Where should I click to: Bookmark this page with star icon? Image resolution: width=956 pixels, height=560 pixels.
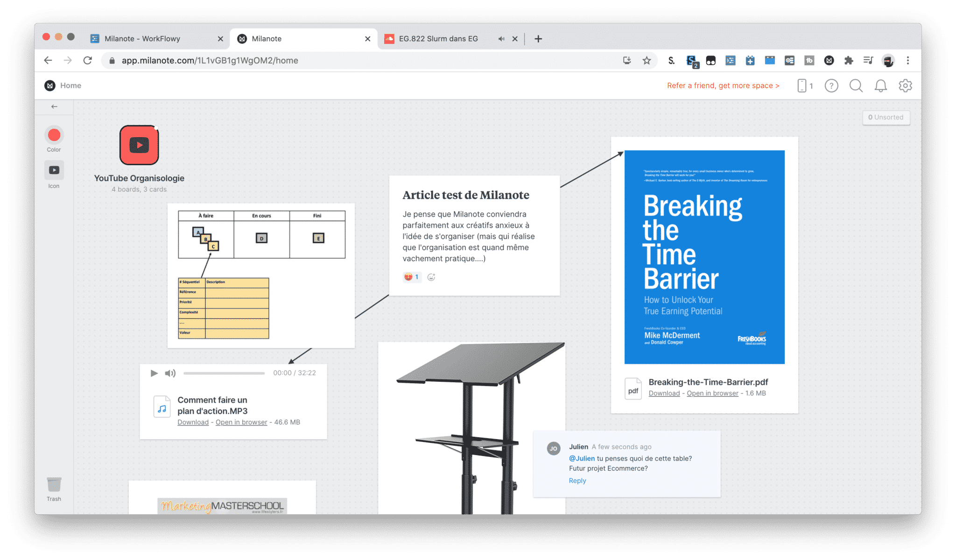coord(647,60)
